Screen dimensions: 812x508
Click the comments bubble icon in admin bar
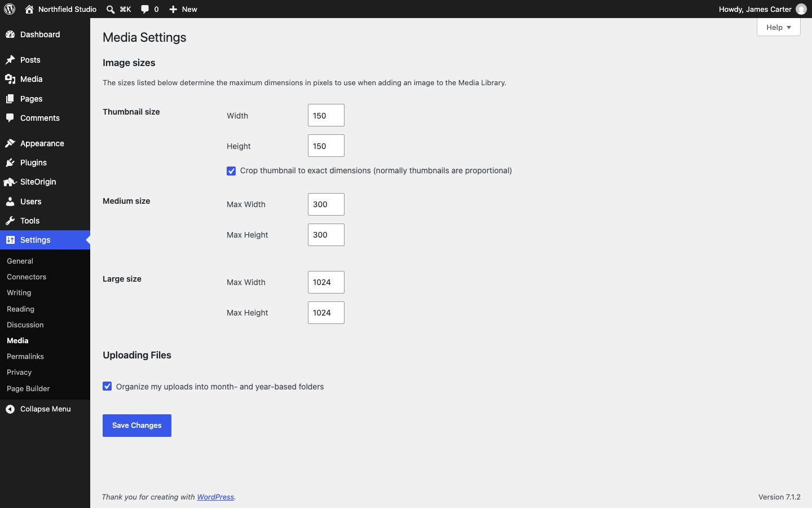[145, 9]
